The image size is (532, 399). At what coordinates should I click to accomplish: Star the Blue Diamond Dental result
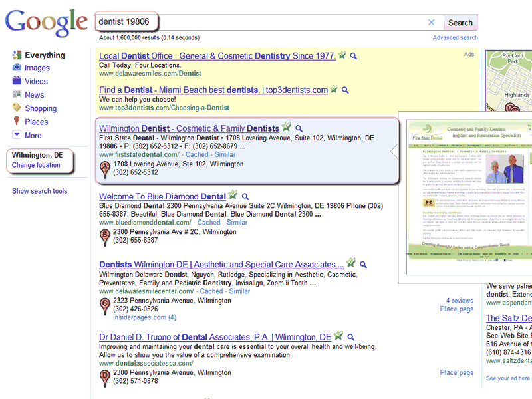point(233,195)
